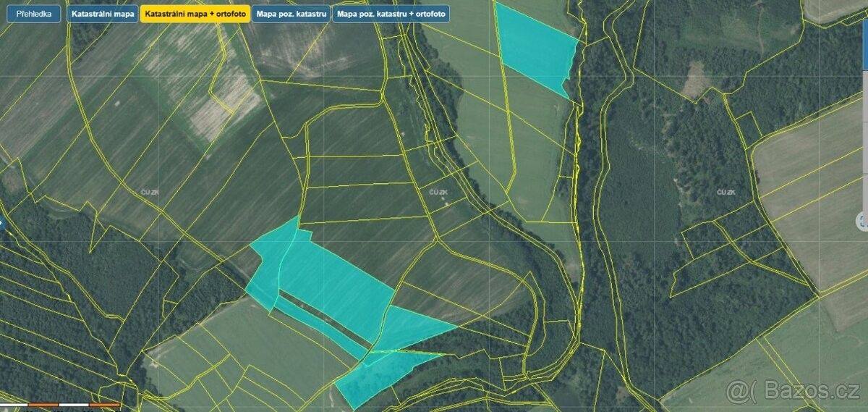868x412 pixels.
Task: Switch to the Katastrální mapa tab
Action: (103, 14)
